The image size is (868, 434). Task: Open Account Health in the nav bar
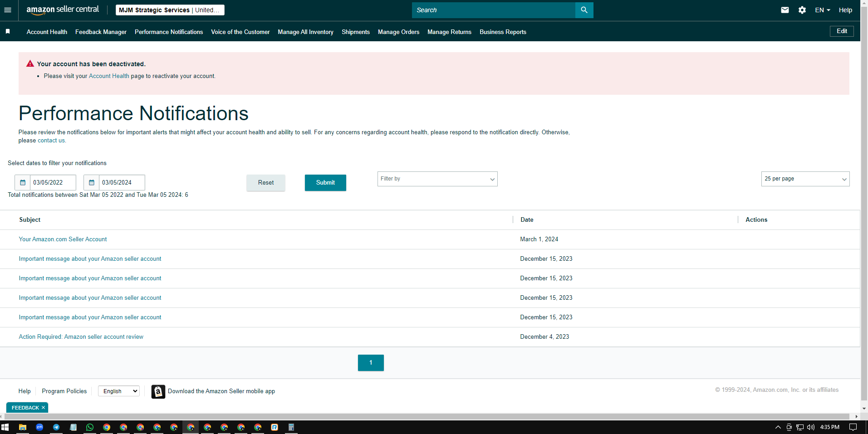(47, 32)
